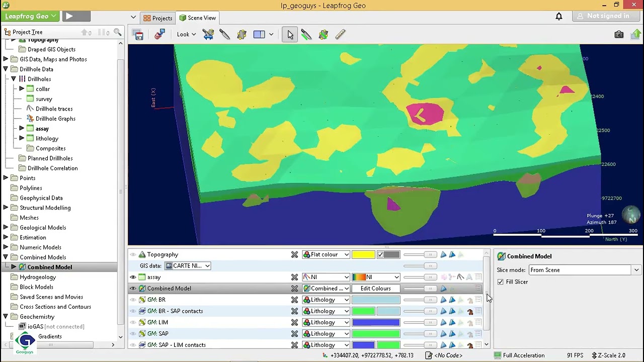644x362 pixels.
Task: Show GM: BR in the scene
Action: 133,300
